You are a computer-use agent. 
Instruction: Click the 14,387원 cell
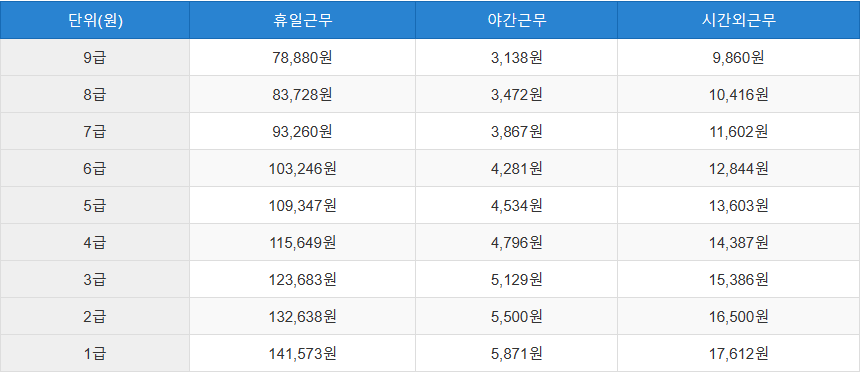pos(739,242)
